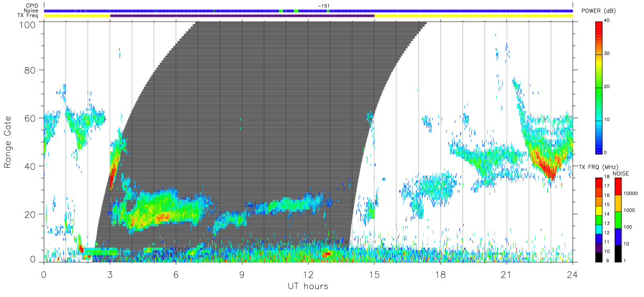
Task: Click the 40 tick on Range Gate axis
Action: (31, 166)
